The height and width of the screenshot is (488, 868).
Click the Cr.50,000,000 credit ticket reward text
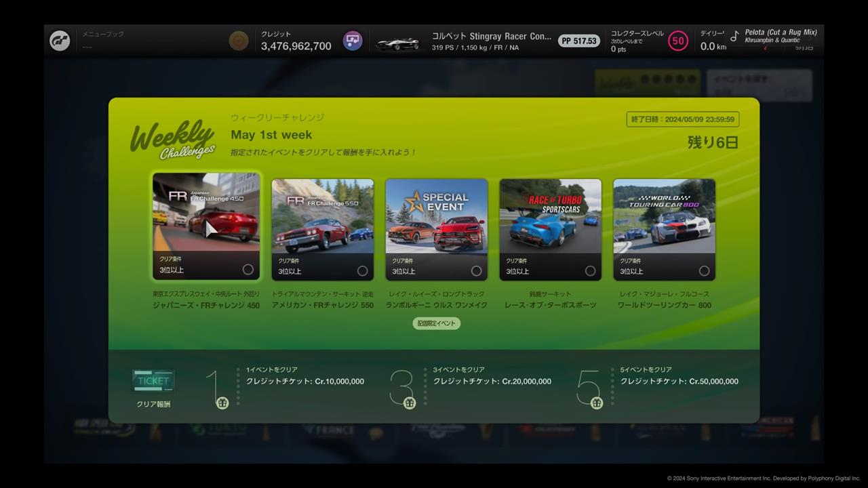(x=679, y=382)
